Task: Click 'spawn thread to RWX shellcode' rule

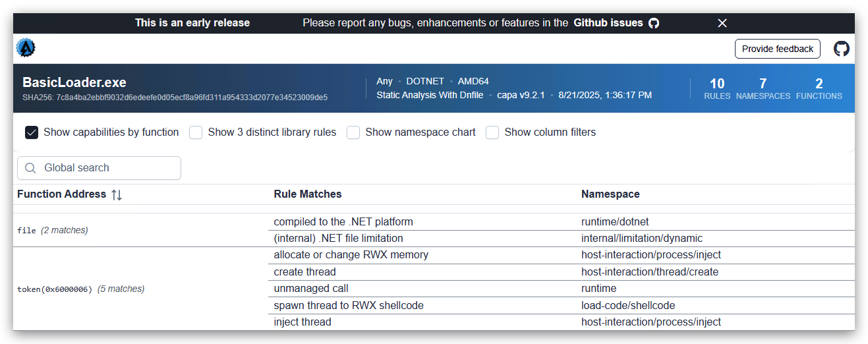Action: click(x=349, y=306)
